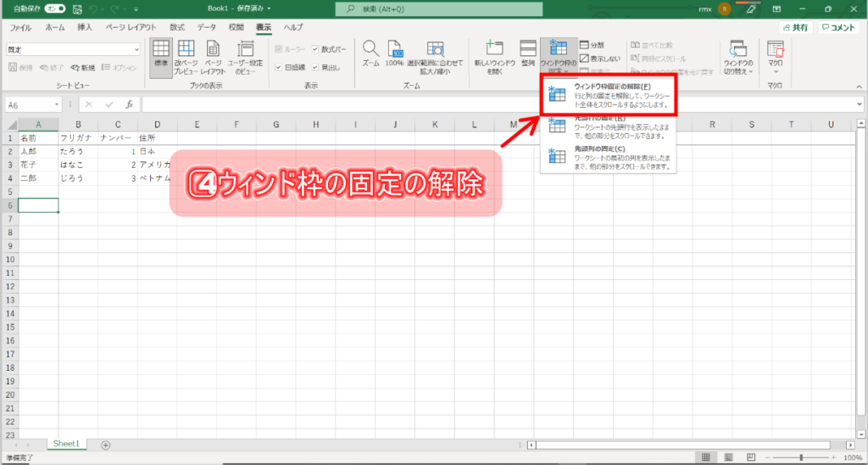Click the 分割 split window button

point(592,45)
